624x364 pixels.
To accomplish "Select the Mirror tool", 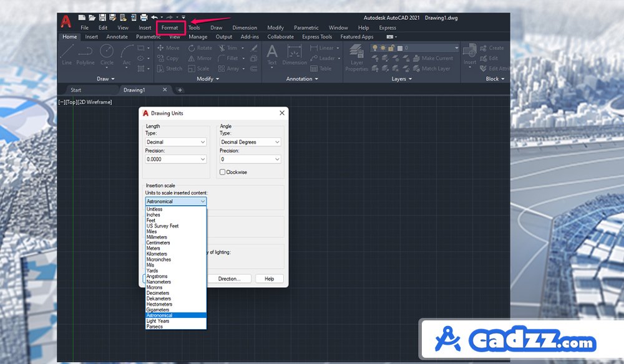I will click(x=200, y=58).
